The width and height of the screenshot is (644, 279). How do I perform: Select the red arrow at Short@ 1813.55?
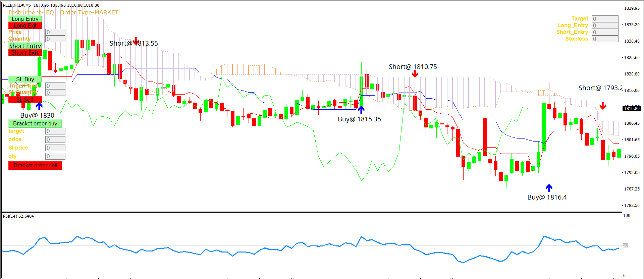[136, 41]
